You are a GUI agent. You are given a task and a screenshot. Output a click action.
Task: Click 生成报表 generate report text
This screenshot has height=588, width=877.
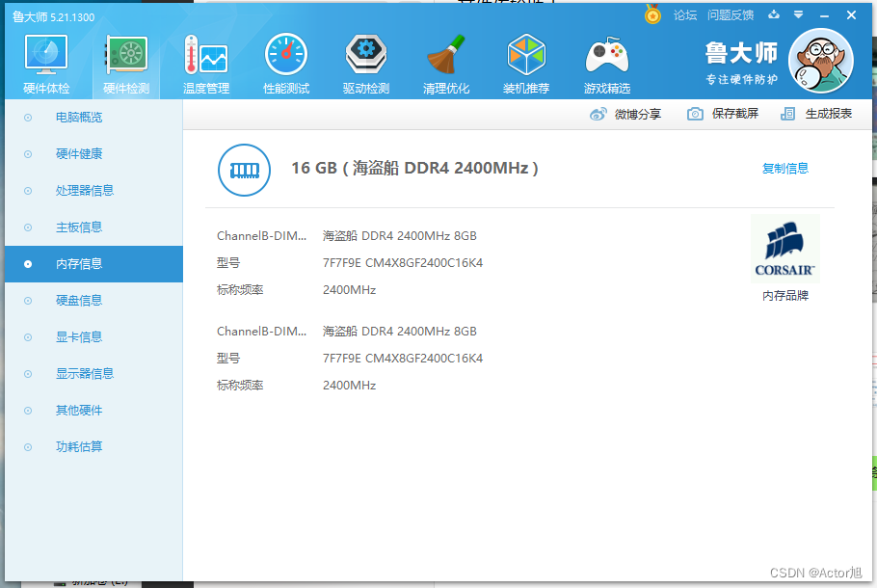[x=829, y=114]
